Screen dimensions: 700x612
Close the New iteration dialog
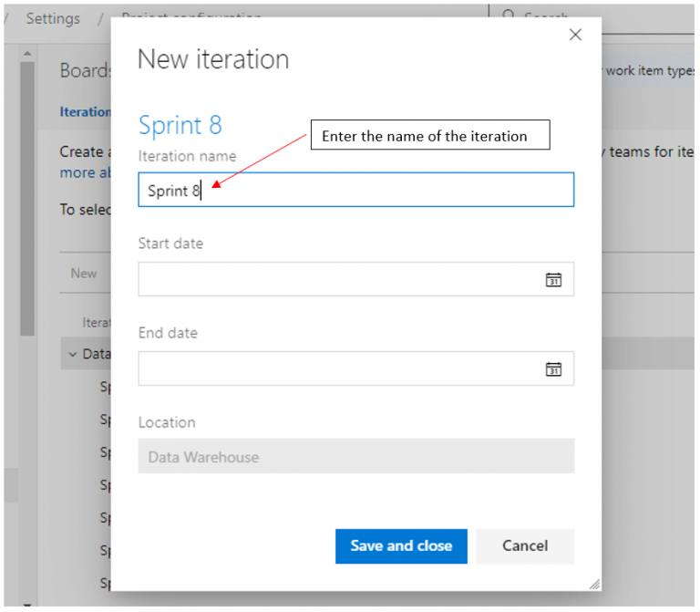(x=575, y=35)
